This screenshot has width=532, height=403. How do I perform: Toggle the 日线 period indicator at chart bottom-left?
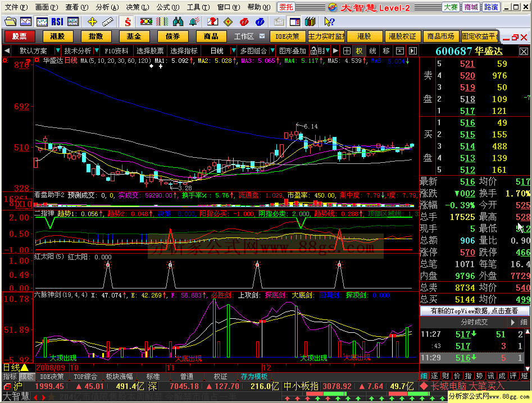click(15, 368)
